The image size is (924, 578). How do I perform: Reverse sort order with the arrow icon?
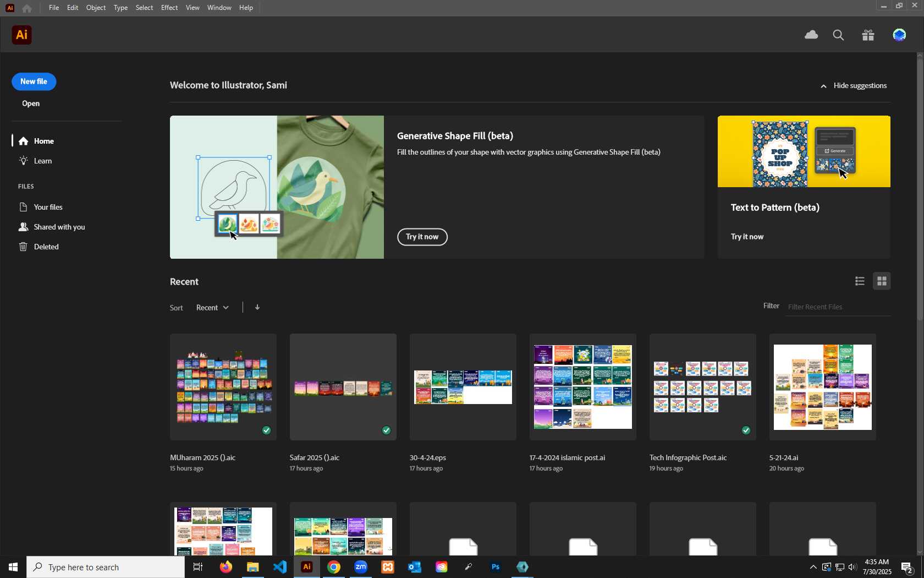pos(257,307)
